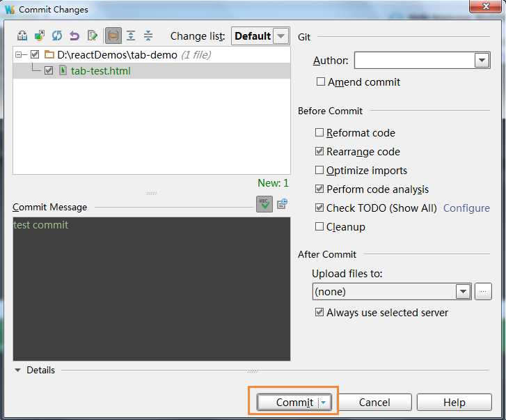
Task: Open the commit message history icon
Action: pos(282,204)
